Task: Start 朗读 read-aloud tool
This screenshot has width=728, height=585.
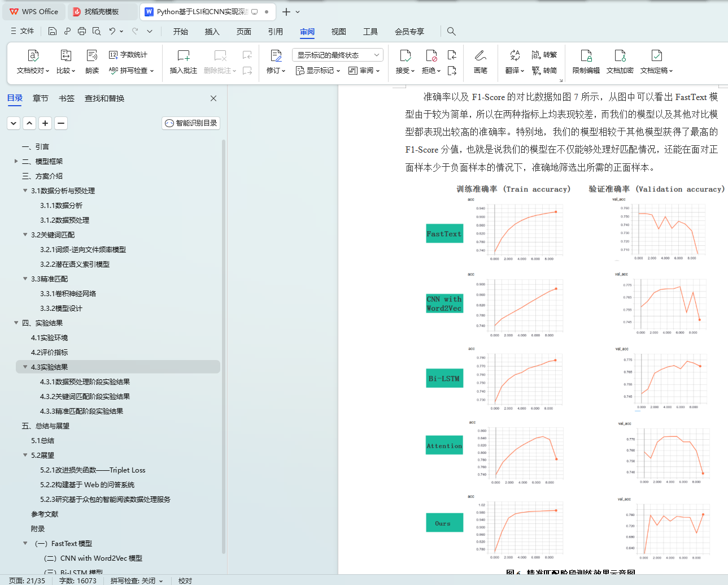Action: [x=92, y=62]
